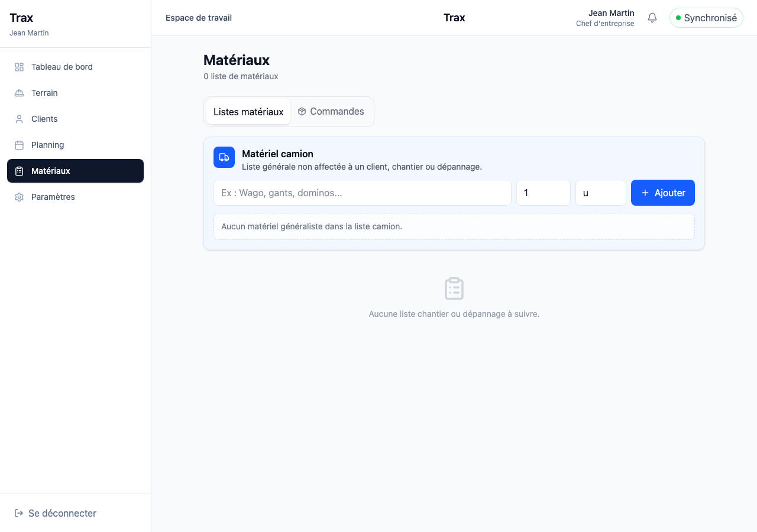Click the Matériel camion heading
The width and height of the screenshot is (757, 532).
277,154
